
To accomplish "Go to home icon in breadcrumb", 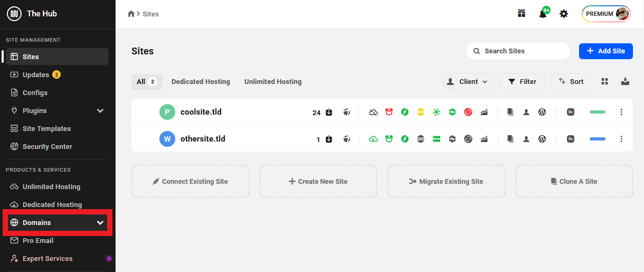I will click(x=131, y=14).
